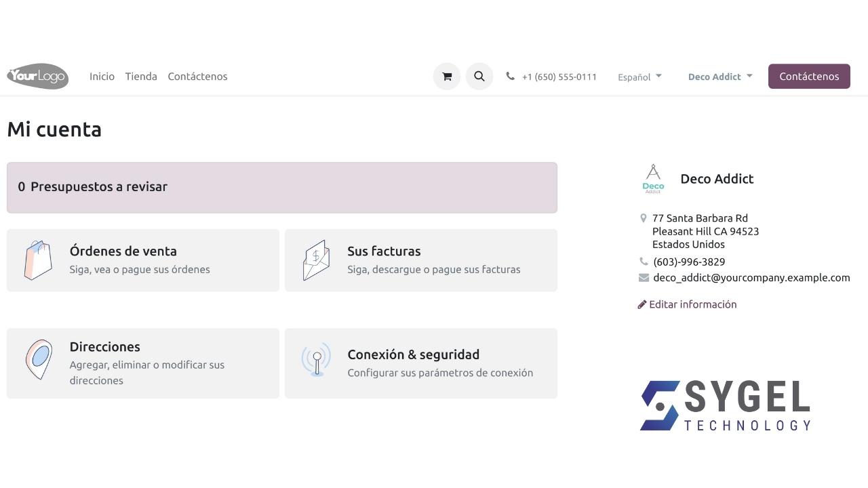Open Presupuestos a revisar banner
The height and width of the screenshot is (488, 868).
(281, 187)
